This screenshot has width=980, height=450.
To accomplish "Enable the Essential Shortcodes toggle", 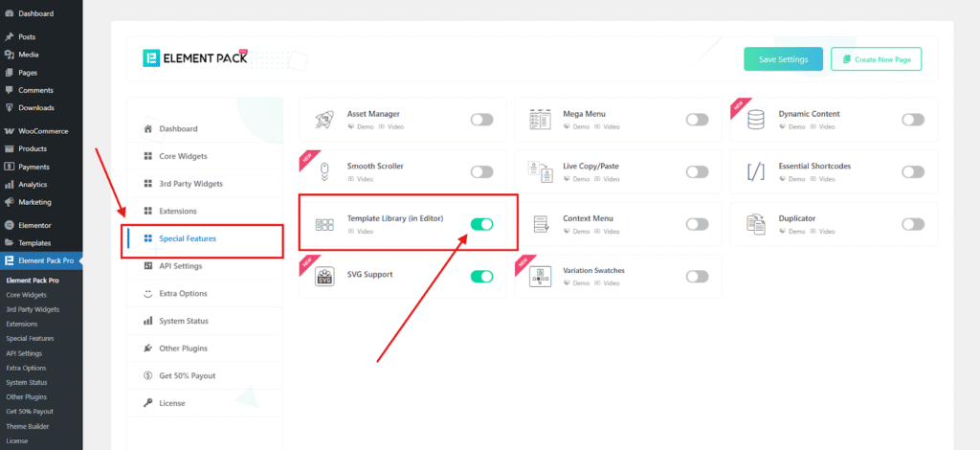I will click(913, 172).
